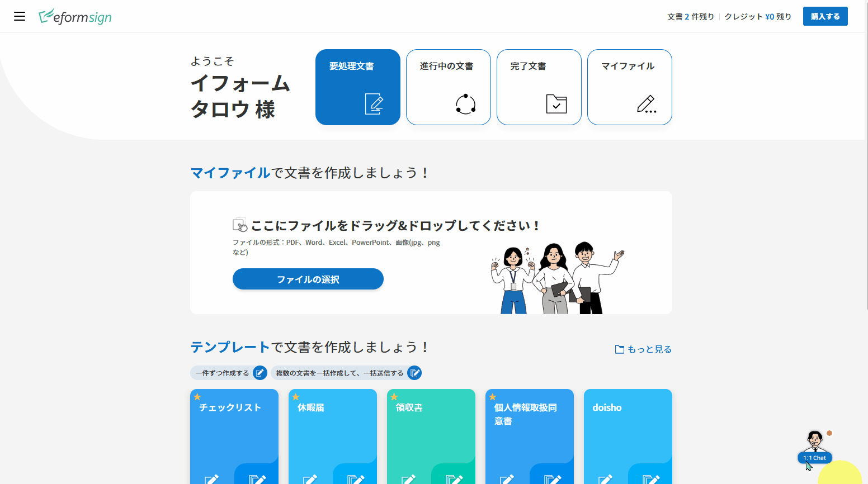Open the hamburger main menu

(x=20, y=16)
